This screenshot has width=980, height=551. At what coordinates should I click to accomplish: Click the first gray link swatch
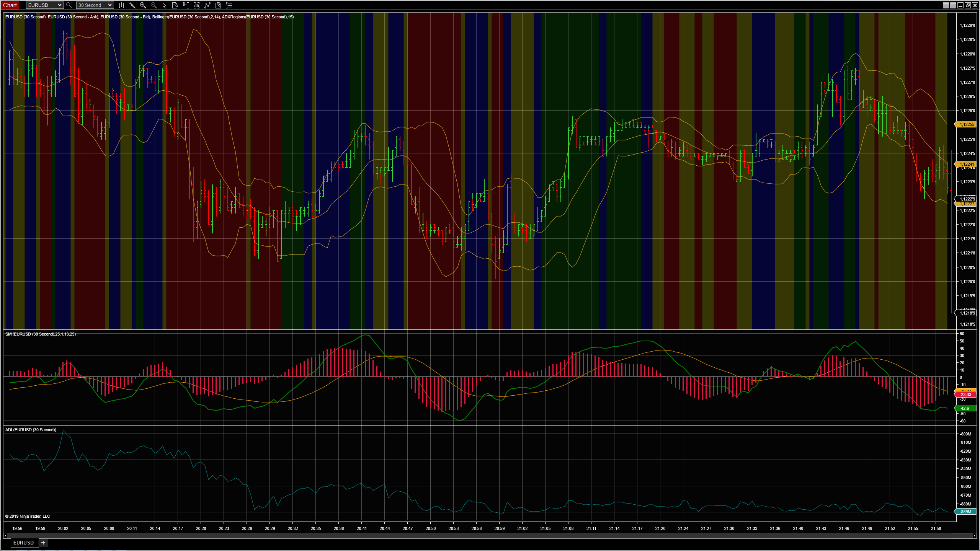pyautogui.click(x=946, y=5)
